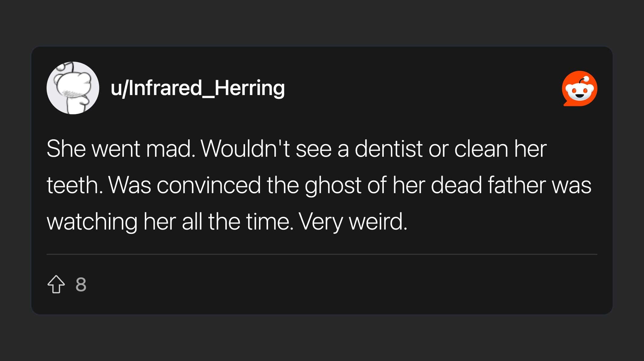The image size is (644, 361).
Task: Click the word "convinced" in the comment
Action: coord(208,185)
